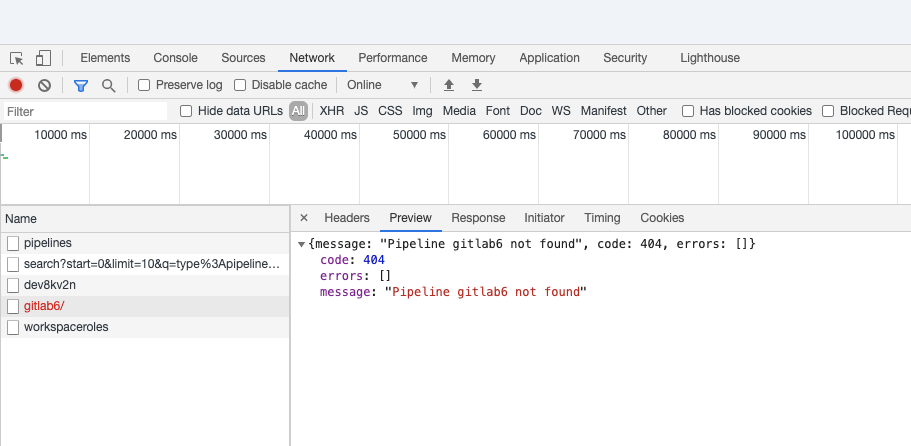Export HAR with the download arrow
This screenshot has height=446, width=911.
[x=477, y=85]
